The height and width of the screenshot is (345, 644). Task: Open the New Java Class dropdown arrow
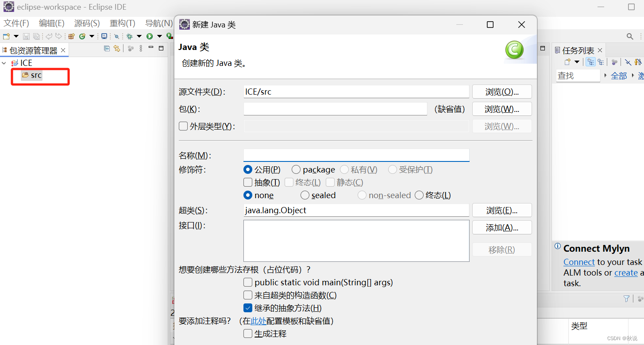click(x=92, y=36)
